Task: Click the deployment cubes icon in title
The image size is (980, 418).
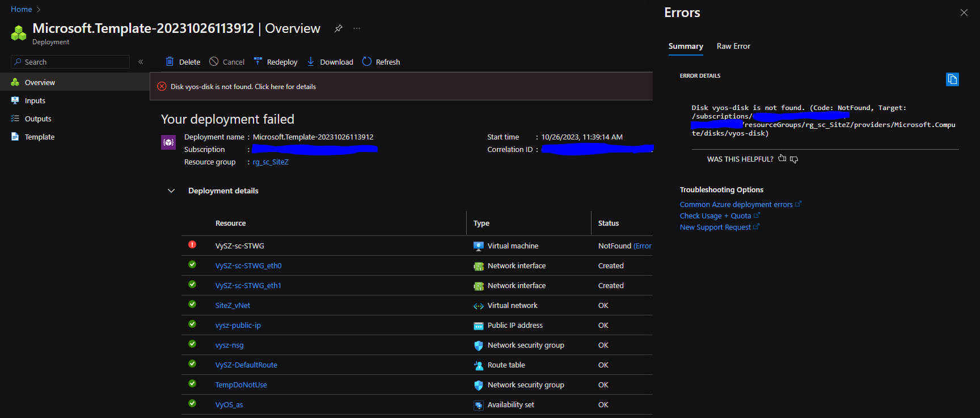Action: pyautogui.click(x=19, y=33)
